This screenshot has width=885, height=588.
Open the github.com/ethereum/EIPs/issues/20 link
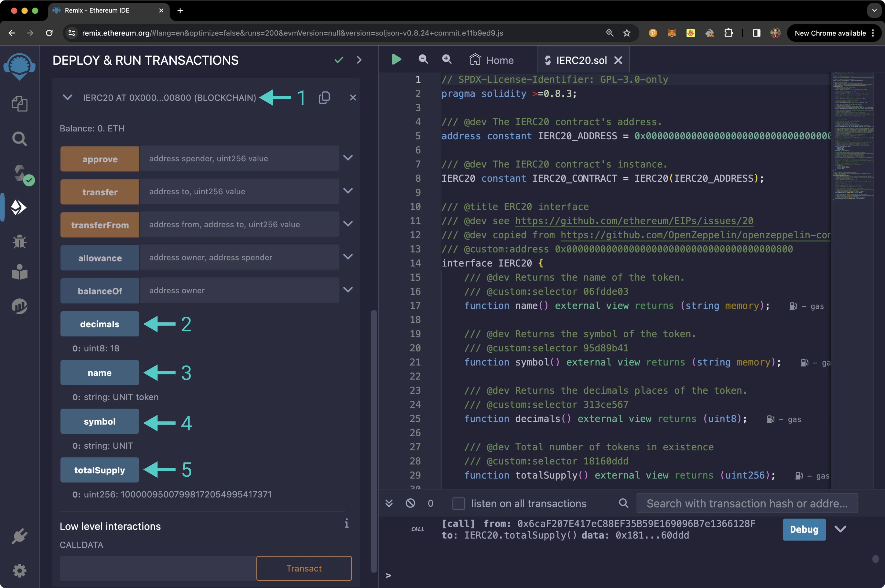(x=634, y=221)
